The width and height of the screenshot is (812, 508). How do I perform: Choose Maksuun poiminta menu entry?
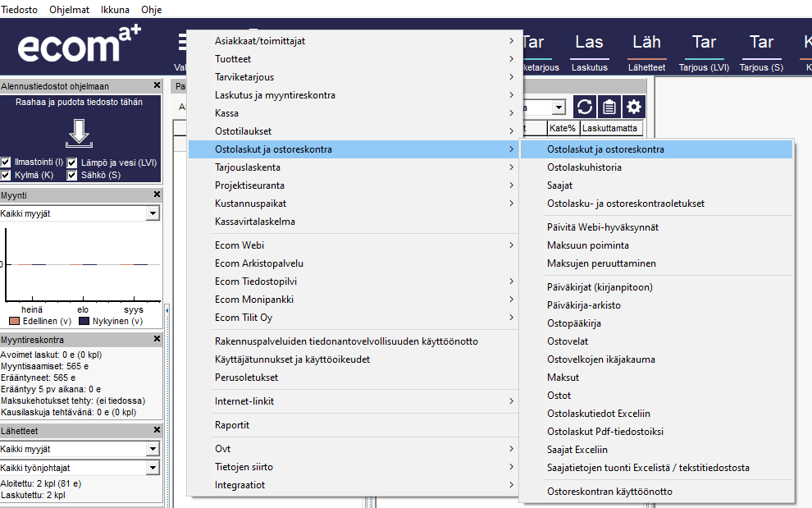tap(587, 245)
